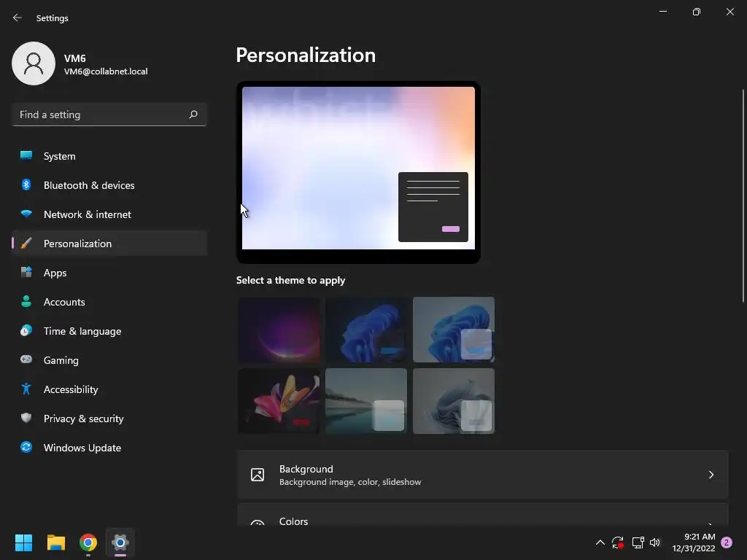Open Background image, color, slideshow settings
The image size is (747, 560).
(x=483, y=475)
